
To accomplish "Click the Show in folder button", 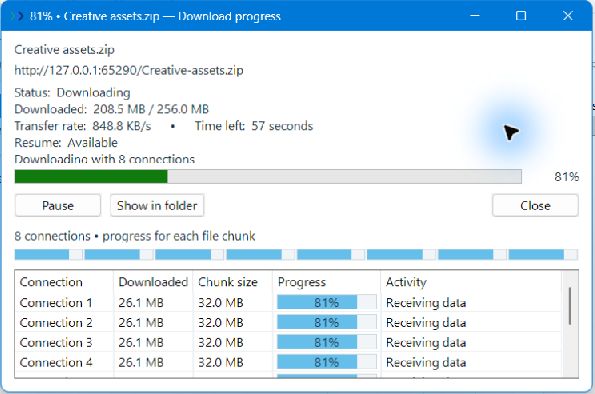I will 157,205.
